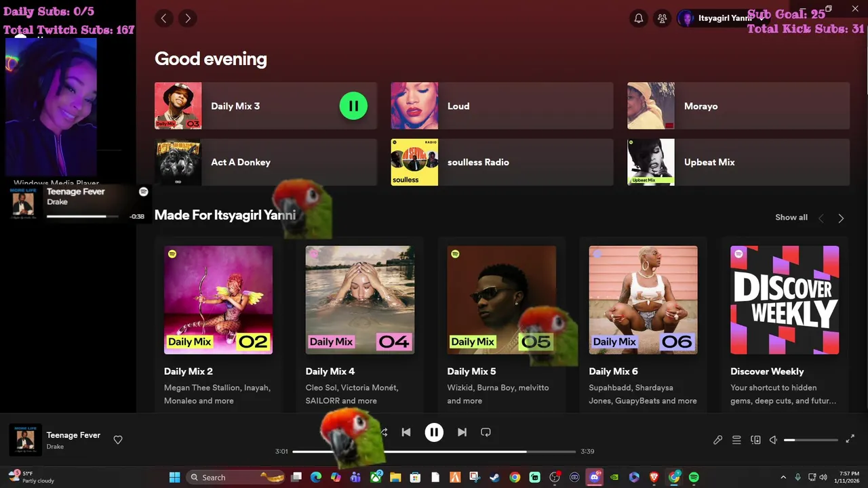Viewport: 868px width, 488px height.
Task: Click the Daily Mix 2 title text
Action: (189, 371)
